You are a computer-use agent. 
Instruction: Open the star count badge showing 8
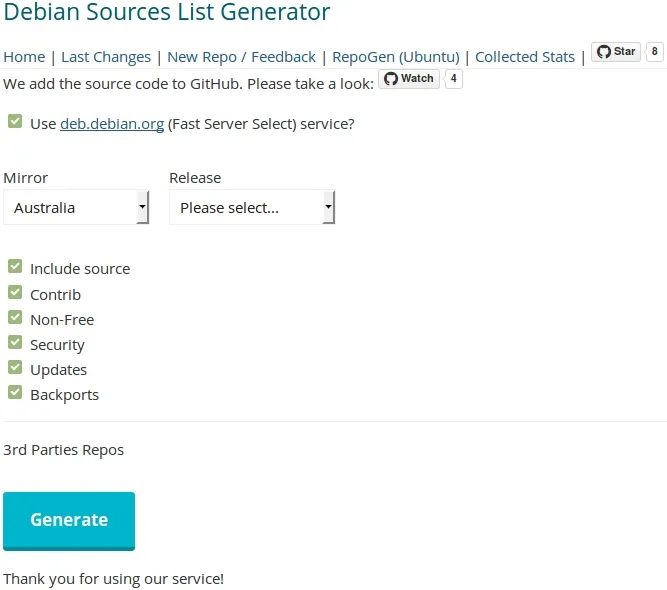pyautogui.click(x=655, y=52)
